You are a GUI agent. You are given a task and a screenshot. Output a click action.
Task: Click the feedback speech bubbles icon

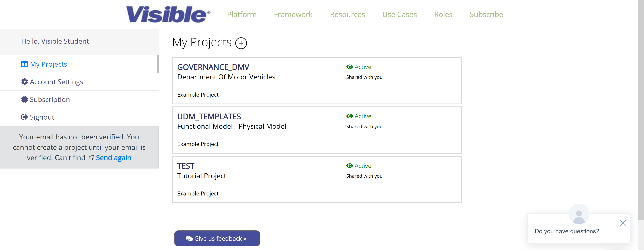(189, 238)
